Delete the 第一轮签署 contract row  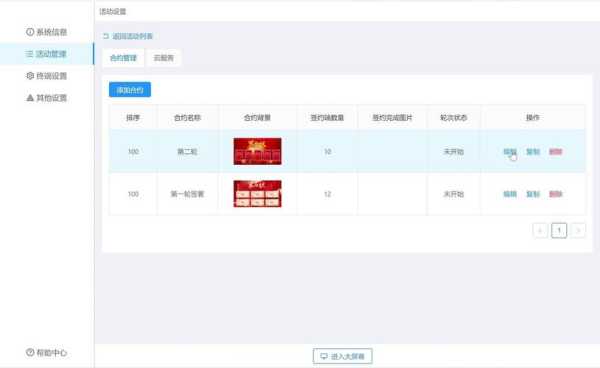pyautogui.click(x=555, y=194)
